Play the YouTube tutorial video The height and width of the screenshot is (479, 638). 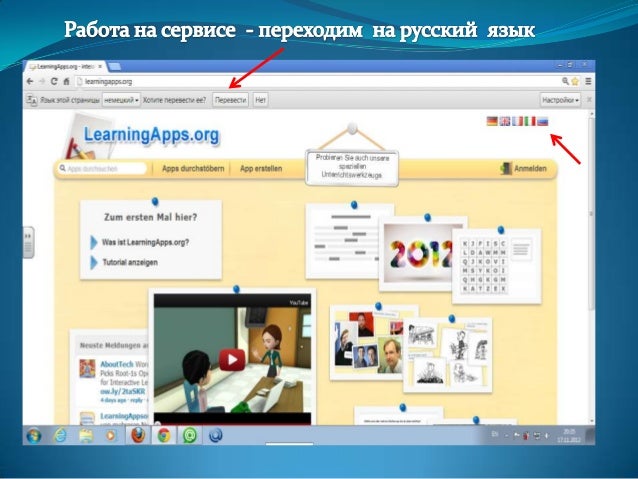click(232, 360)
